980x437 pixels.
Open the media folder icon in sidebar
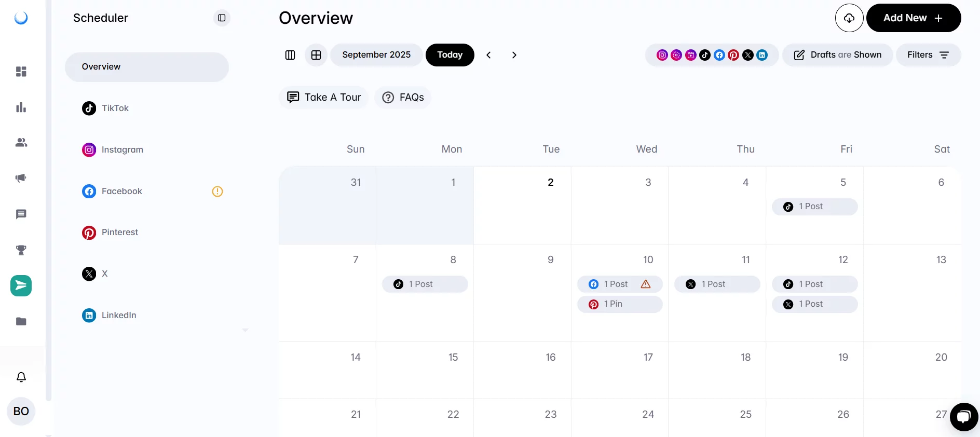(21, 322)
